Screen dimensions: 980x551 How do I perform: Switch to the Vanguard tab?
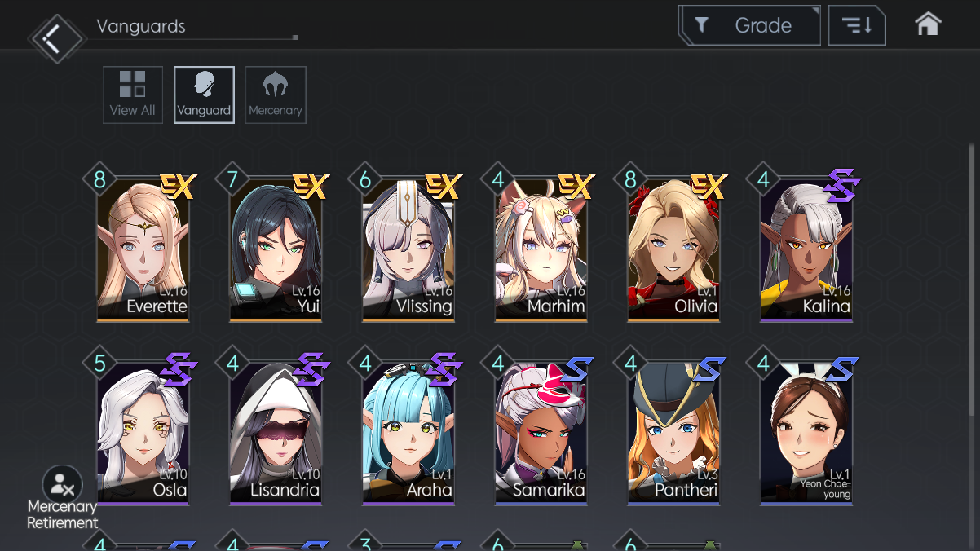tap(204, 95)
